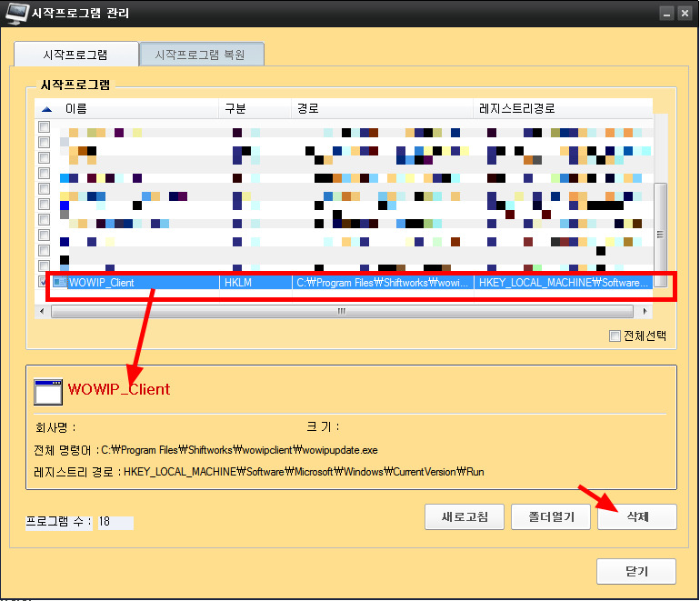The width and height of the screenshot is (700, 601).
Task: Sort list by the 레지스트리경로 column header
Action: (564, 109)
